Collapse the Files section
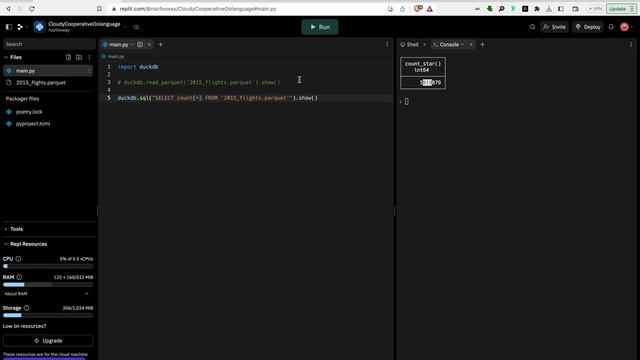 click(6, 58)
